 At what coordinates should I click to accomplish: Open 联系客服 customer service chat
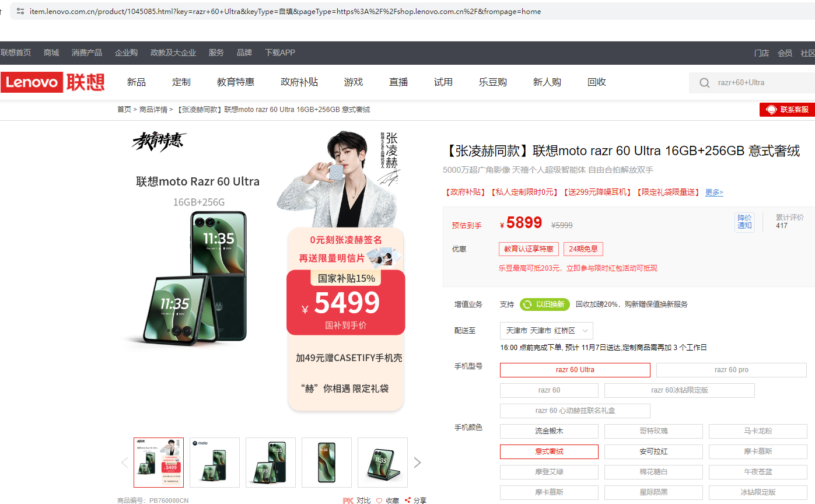coord(787,110)
